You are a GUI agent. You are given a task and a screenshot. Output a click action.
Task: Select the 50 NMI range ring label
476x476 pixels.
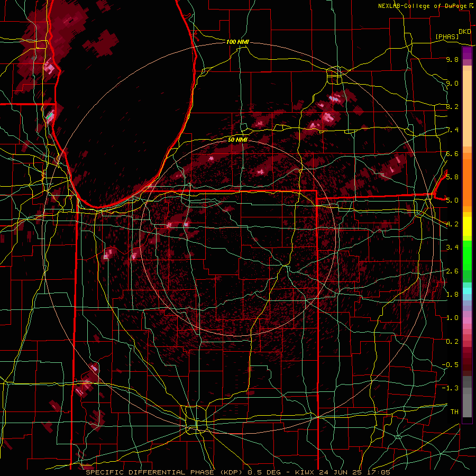pyautogui.click(x=237, y=140)
